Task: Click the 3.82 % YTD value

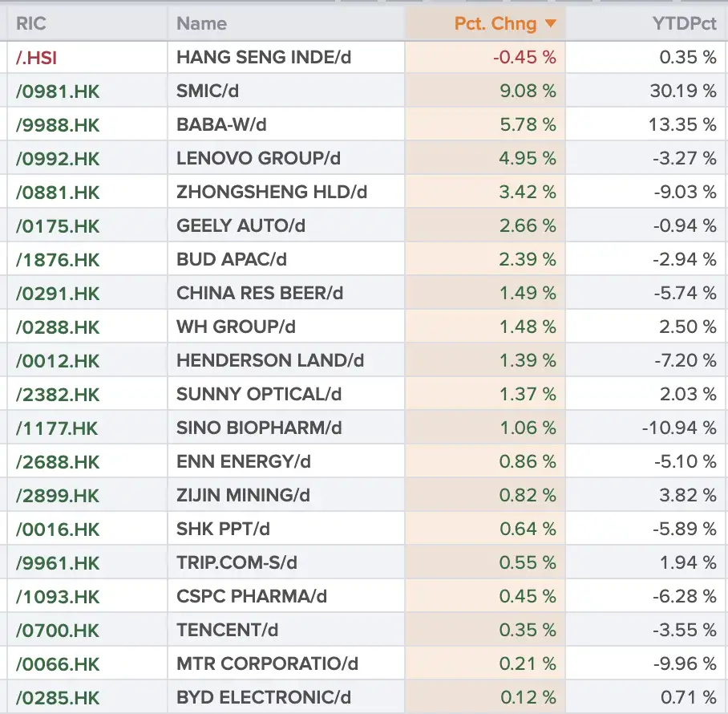Action: point(688,495)
